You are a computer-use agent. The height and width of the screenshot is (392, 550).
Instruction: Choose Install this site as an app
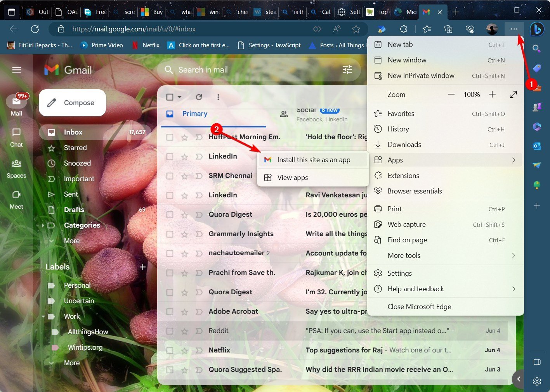[x=313, y=160]
